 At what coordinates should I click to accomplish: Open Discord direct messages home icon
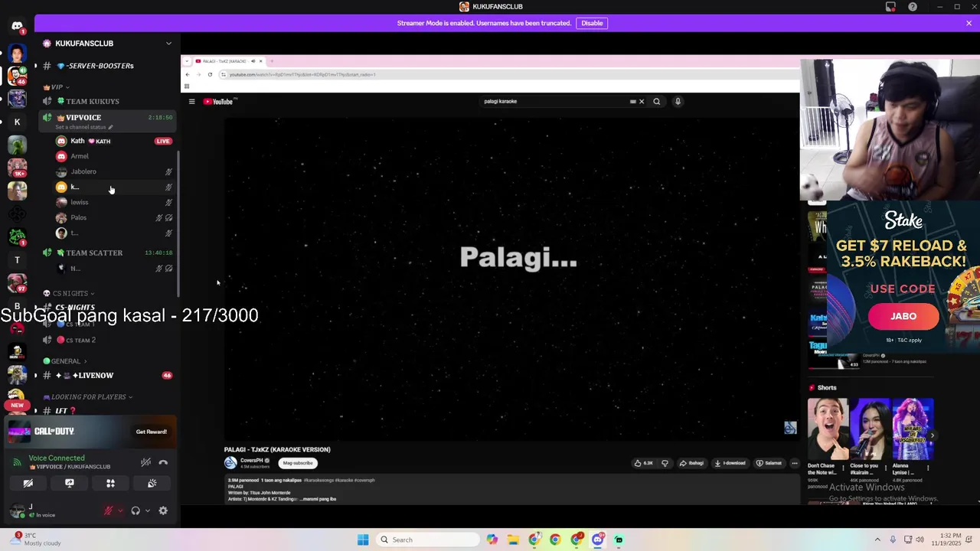pyautogui.click(x=17, y=27)
